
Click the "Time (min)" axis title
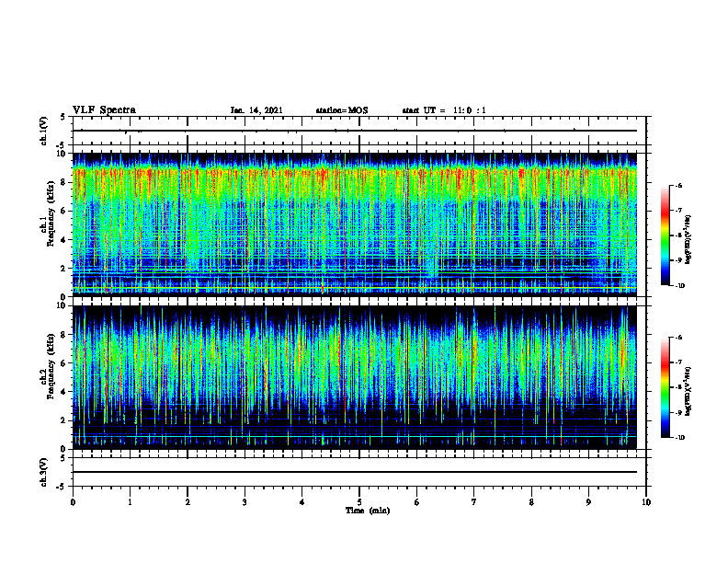(x=368, y=511)
